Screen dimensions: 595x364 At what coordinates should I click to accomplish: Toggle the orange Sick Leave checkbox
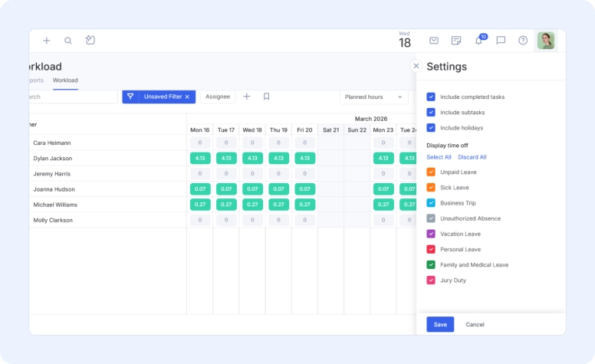click(x=431, y=188)
